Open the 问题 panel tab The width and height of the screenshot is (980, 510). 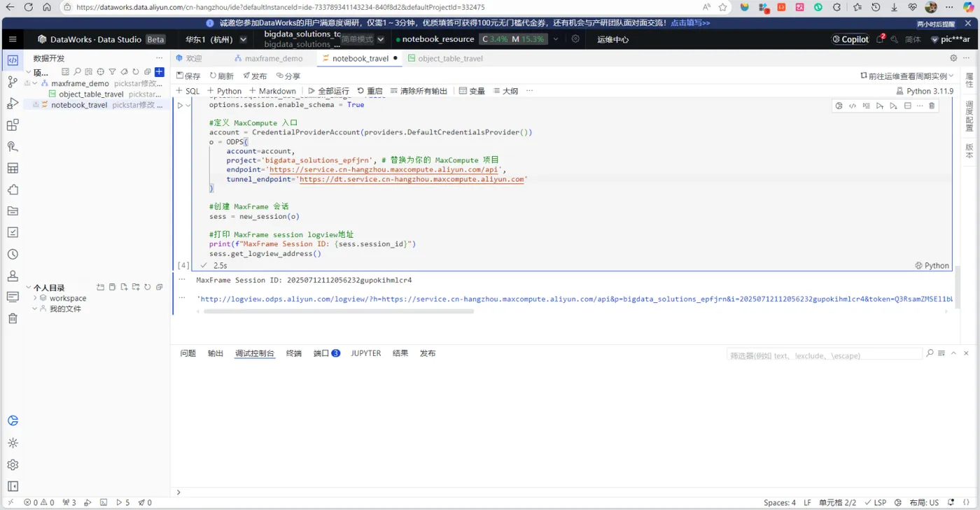pos(188,353)
